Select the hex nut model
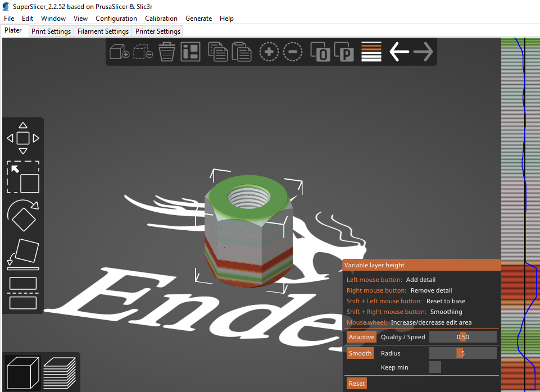540x392 pixels. click(249, 231)
